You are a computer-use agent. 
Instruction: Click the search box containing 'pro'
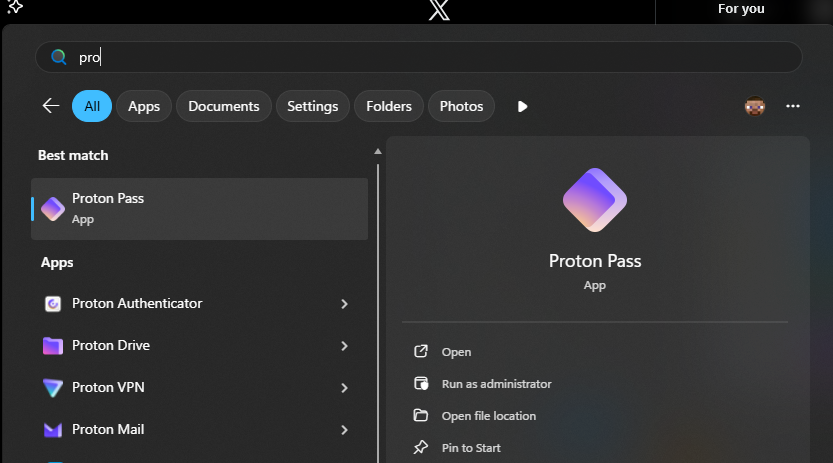click(x=418, y=57)
